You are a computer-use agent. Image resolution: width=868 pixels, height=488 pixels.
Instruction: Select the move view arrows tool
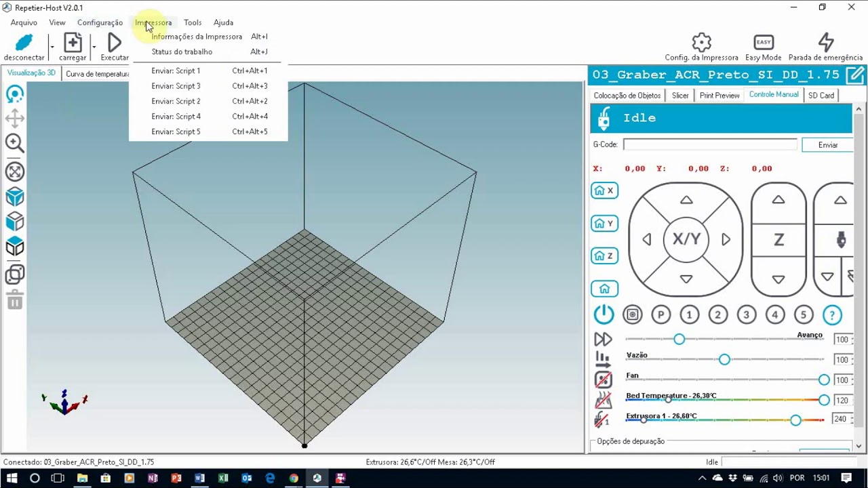click(x=15, y=119)
